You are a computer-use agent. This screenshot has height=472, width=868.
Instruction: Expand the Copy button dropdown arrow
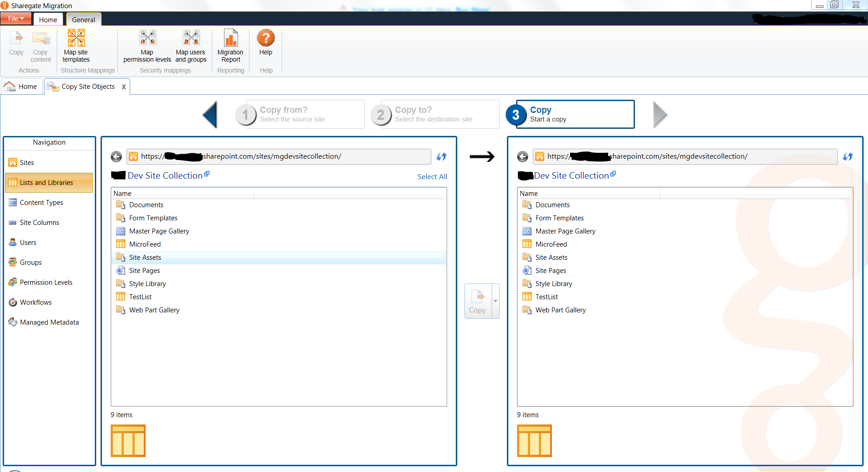(496, 301)
